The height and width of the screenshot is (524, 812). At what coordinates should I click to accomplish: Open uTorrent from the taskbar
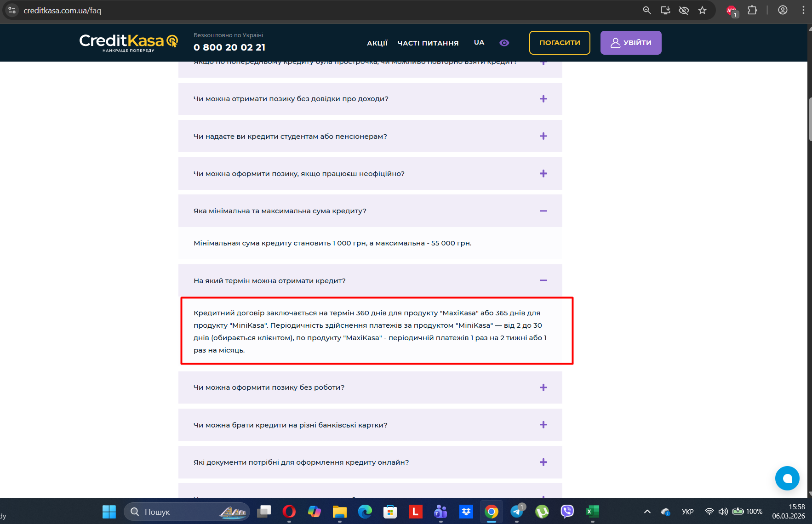[542, 512]
